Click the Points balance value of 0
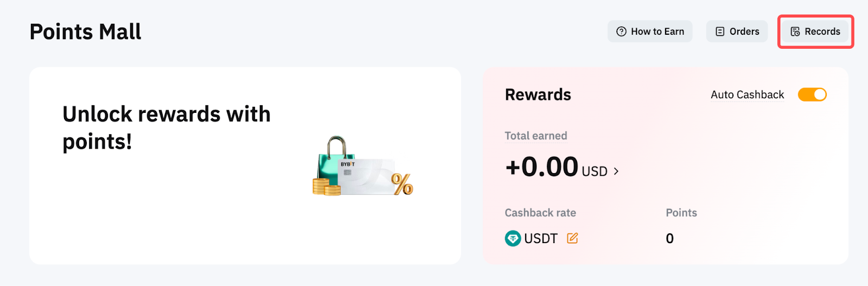The width and height of the screenshot is (868, 286). tap(670, 239)
